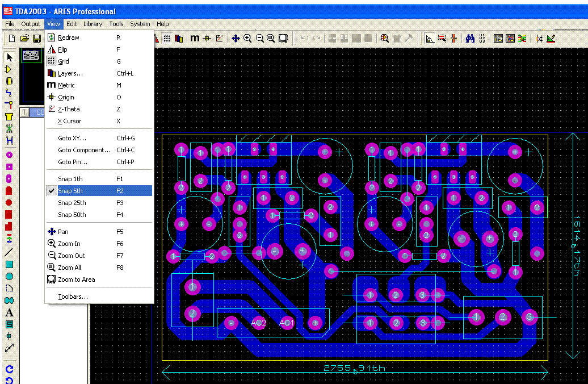Screen dimensions: 588x384
Task: Click the Zoom In toolbar magnifier
Action: tap(247, 38)
